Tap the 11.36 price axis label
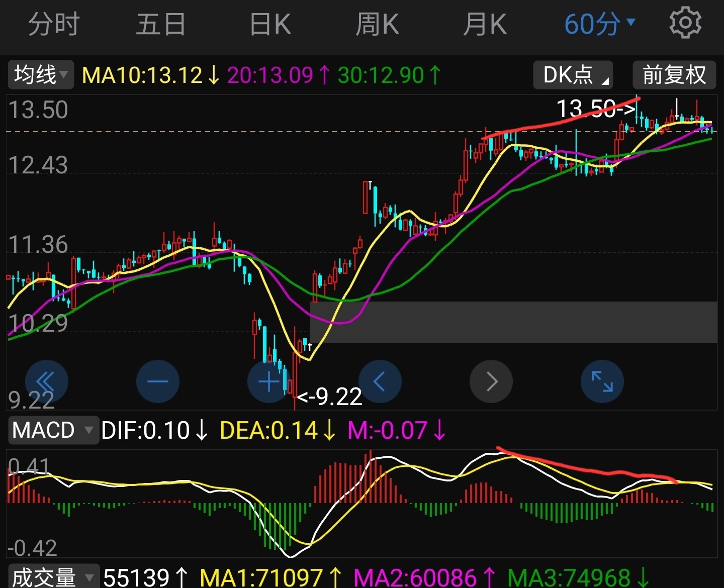Screen dimensions: 724x588 pos(38,245)
